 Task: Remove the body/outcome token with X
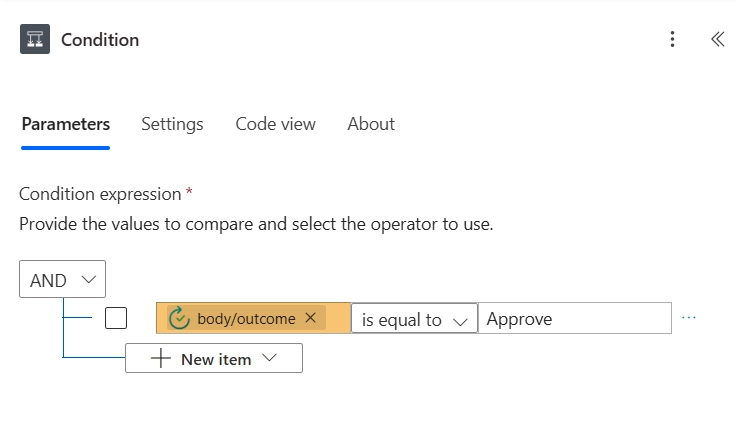310,318
